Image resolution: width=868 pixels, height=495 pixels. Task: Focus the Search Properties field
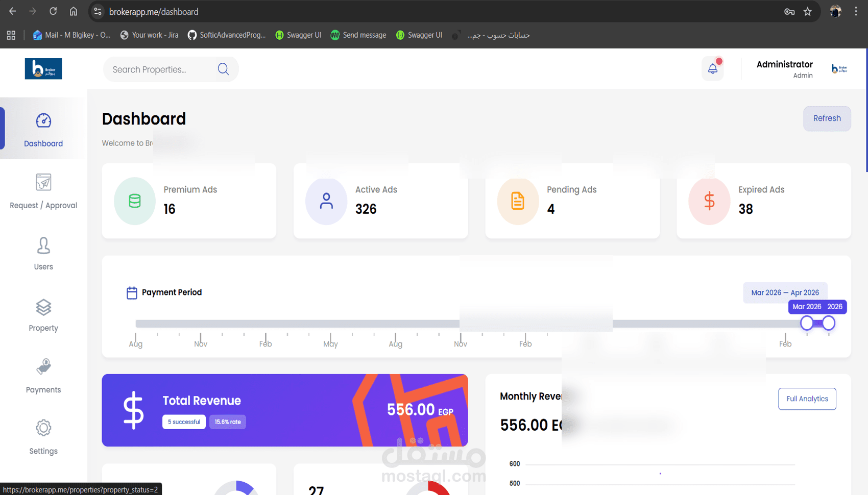tap(171, 69)
